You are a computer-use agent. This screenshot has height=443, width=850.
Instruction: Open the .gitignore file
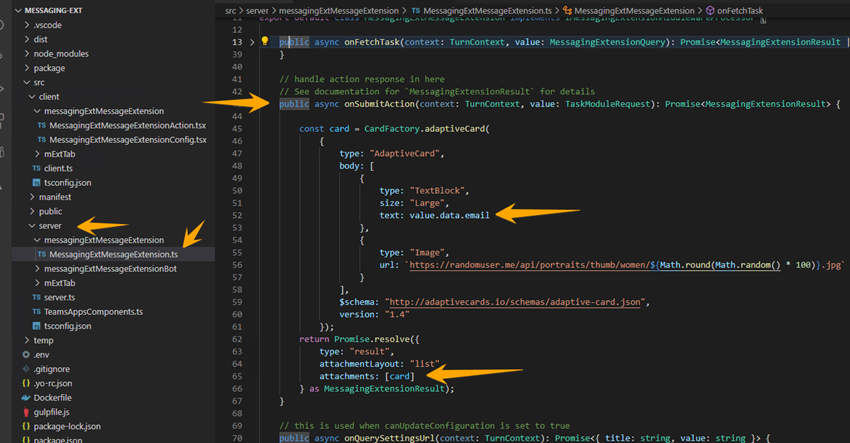(x=51, y=369)
